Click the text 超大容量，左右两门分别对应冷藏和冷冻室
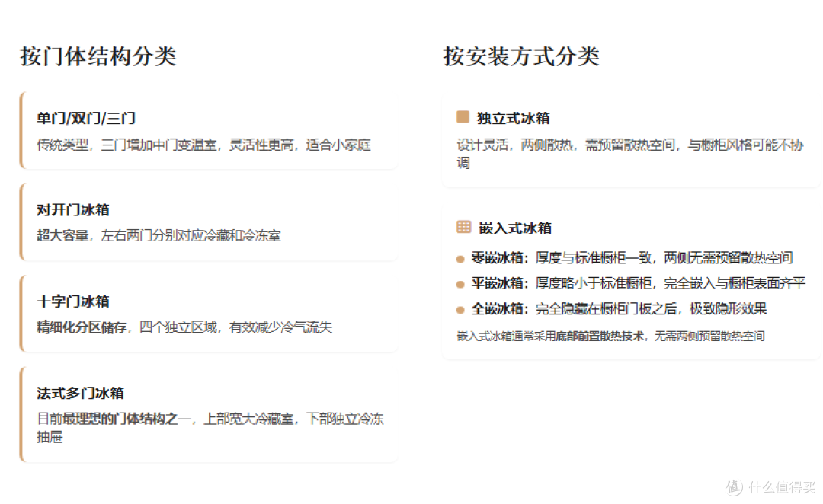The height and width of the screenshot is (504, 823). click(x=159, y=235)
